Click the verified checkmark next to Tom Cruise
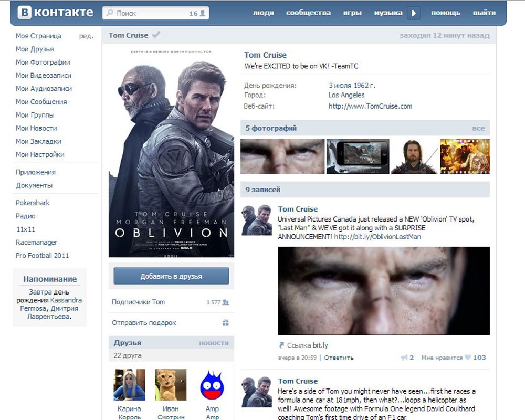This screenshot has width=525, height=420. click(156, 35)
